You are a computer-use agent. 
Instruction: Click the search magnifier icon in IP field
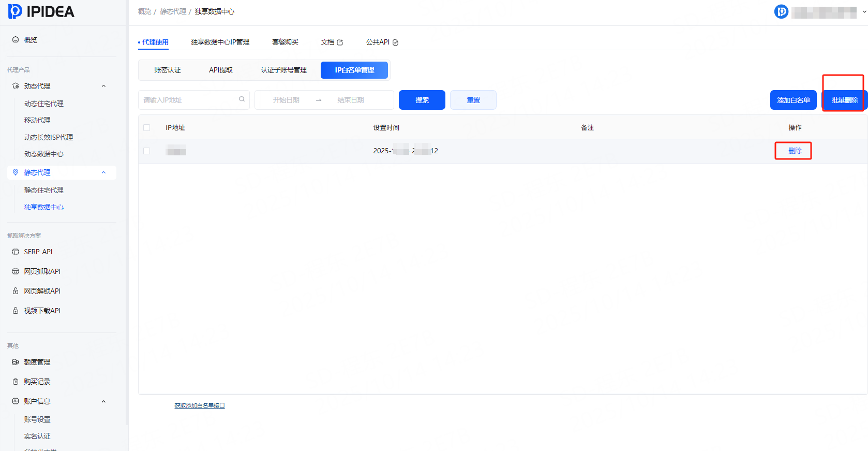[242, 99]
